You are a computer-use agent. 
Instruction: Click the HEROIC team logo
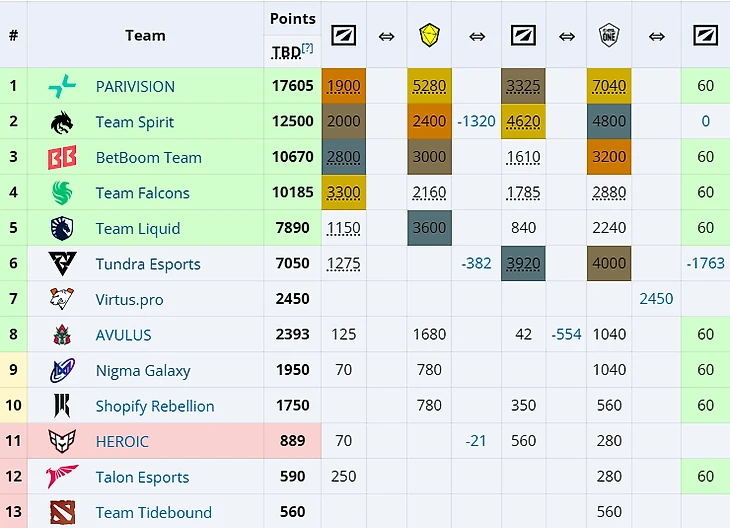(x=62, y=441)
